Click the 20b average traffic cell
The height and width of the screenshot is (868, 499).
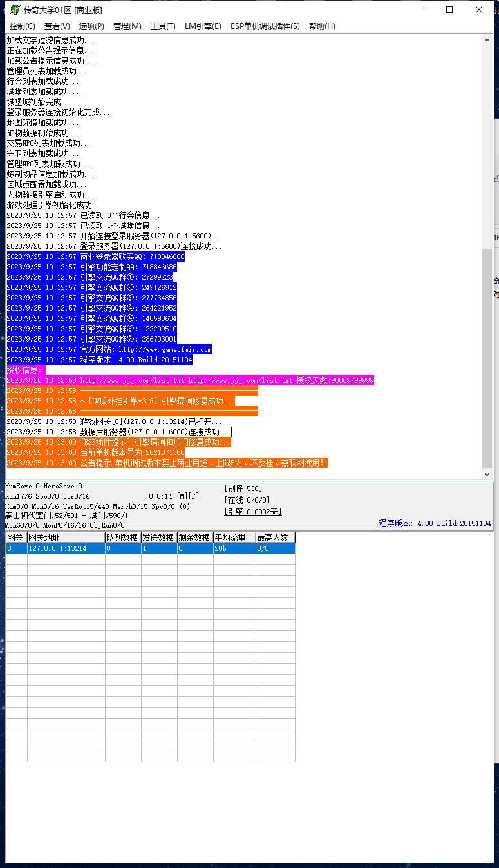[x=234, y=548]
